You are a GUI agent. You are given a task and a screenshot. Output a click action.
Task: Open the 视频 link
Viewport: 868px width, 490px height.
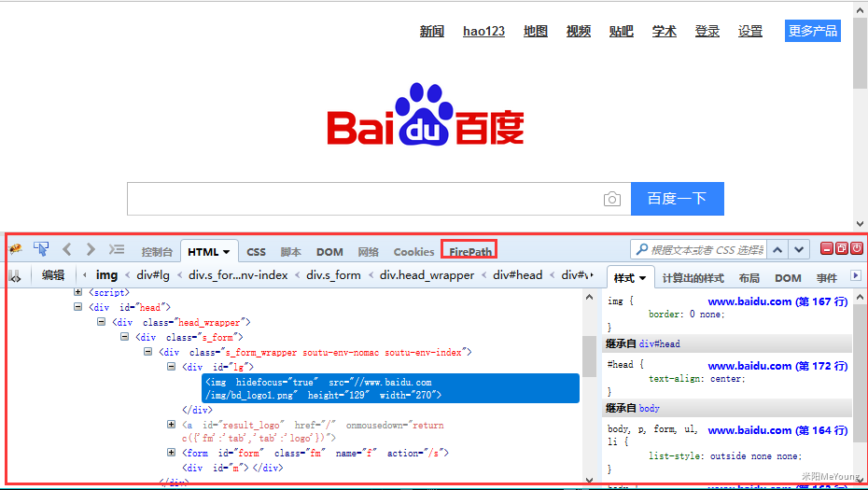pos(579,31)
